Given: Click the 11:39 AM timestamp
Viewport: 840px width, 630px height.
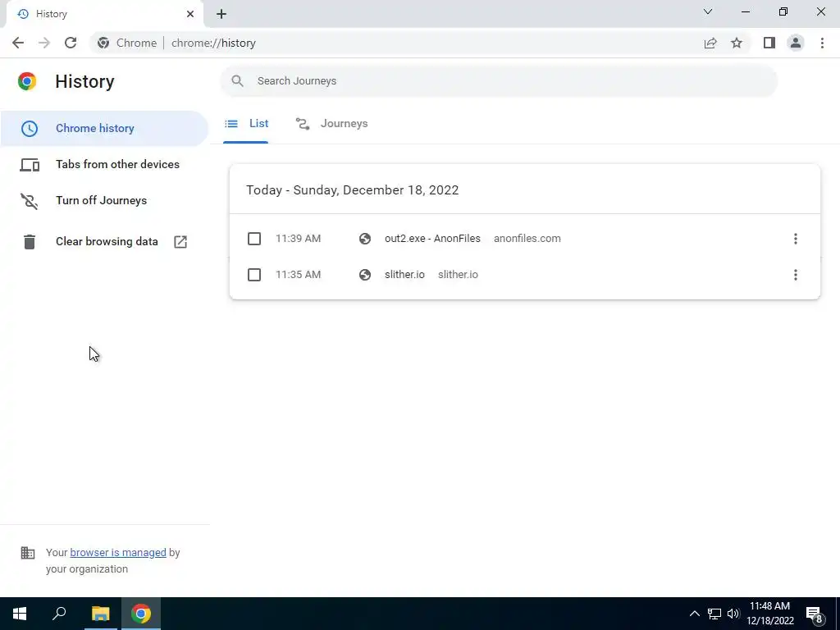Looking at the screenshot, I should (x=299, y=239).
